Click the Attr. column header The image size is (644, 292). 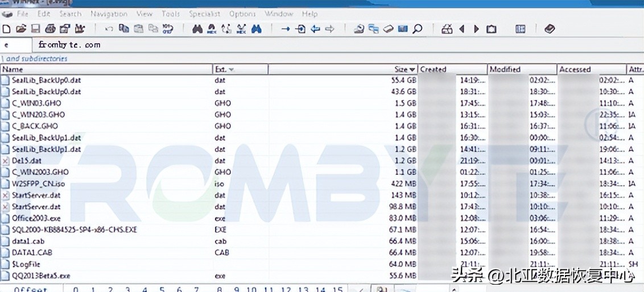click(635, 70)
